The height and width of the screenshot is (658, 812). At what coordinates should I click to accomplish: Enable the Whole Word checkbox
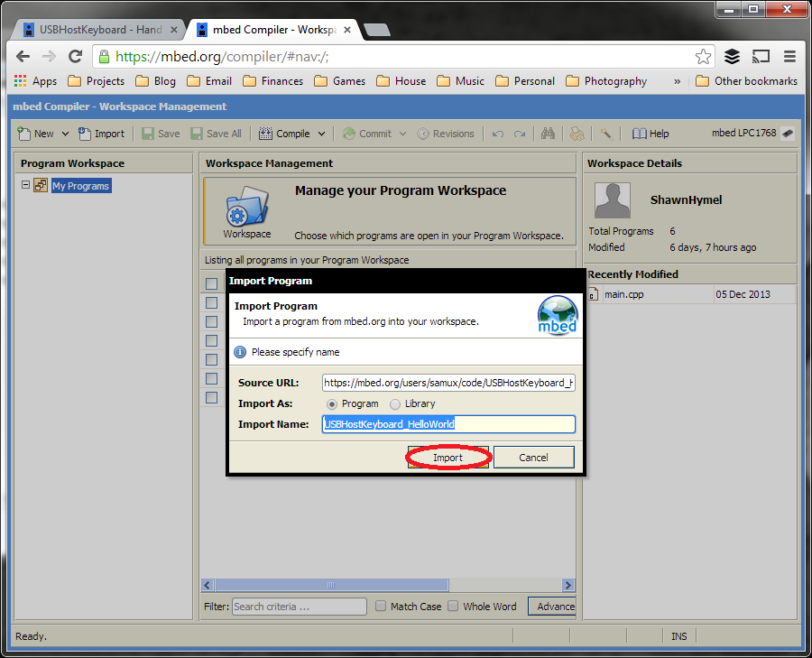point(453,606)
